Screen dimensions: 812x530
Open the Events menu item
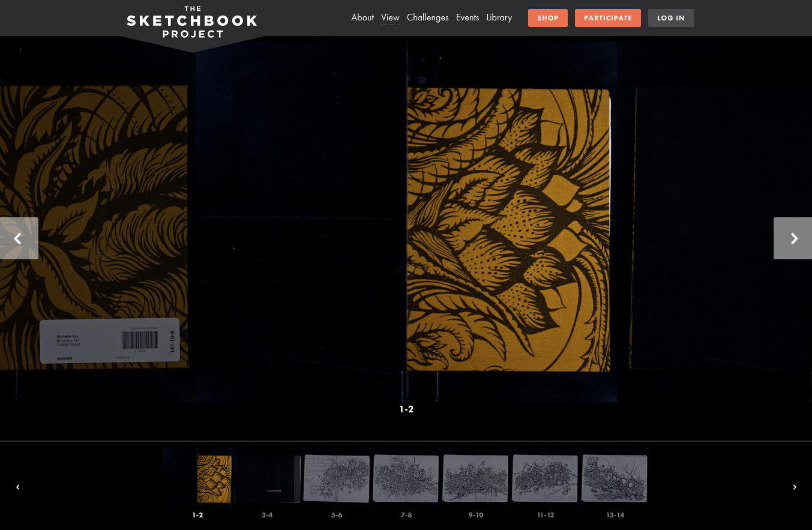click(x=468, y=17)
